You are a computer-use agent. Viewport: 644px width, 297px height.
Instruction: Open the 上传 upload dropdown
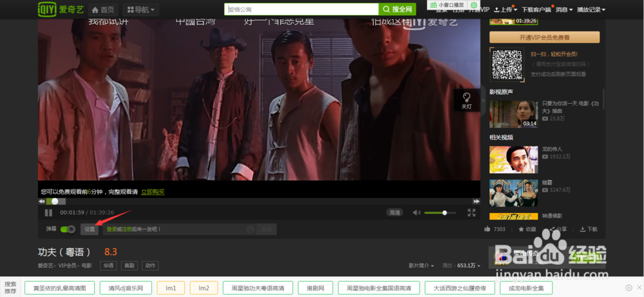point(506,10)
